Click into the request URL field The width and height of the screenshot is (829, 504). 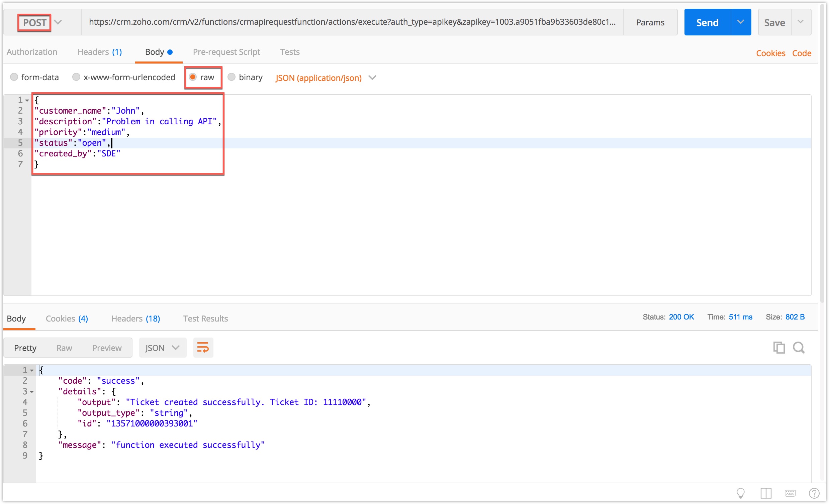[x=352, y=22]
